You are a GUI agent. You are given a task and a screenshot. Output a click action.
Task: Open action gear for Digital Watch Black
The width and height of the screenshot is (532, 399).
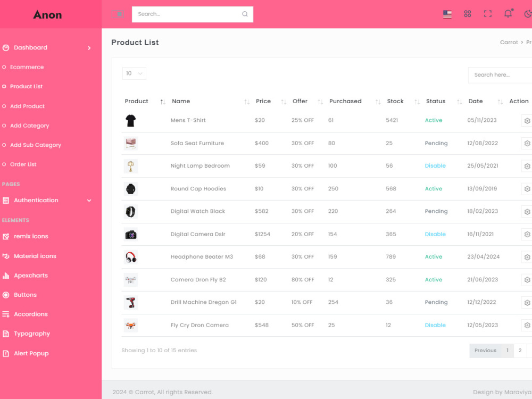coord(527,211)
